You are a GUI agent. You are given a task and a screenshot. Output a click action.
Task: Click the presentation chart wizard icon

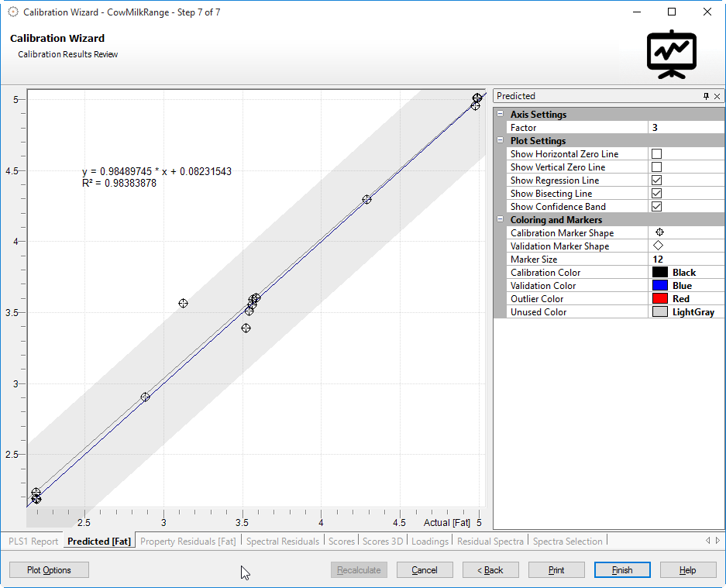coord(672,54)
